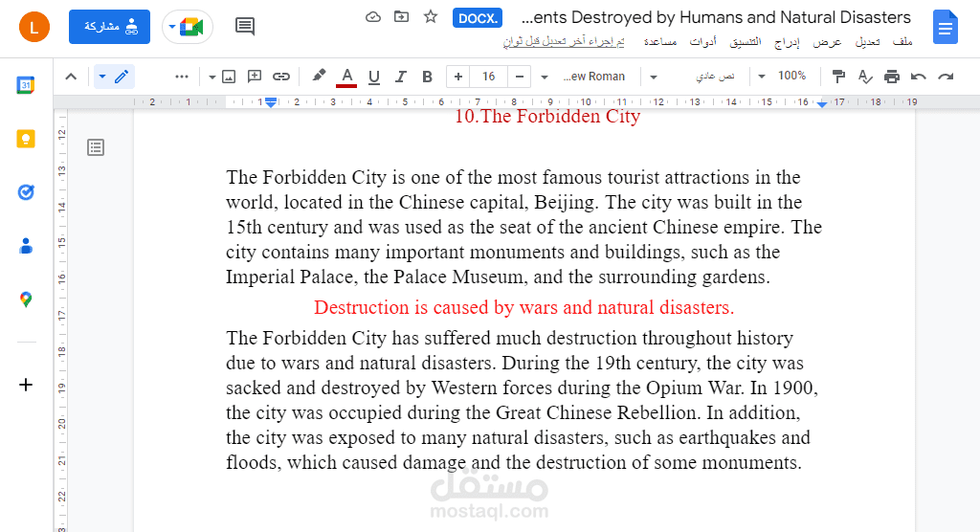The image size is (980, 532).
Task: Open comment history
Action: (x=245, y=26)
